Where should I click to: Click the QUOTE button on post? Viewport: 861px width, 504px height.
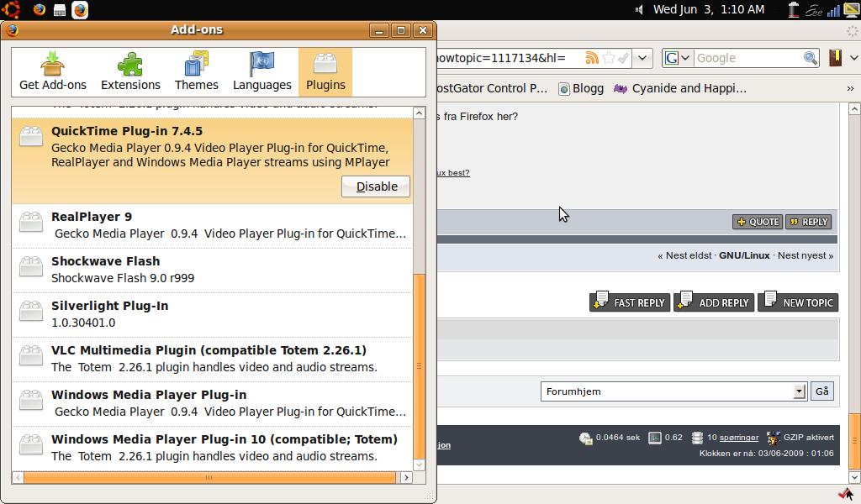758,222
